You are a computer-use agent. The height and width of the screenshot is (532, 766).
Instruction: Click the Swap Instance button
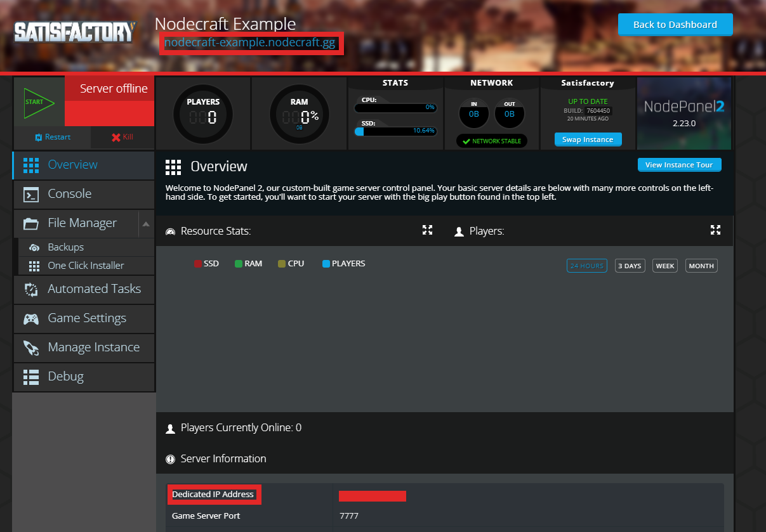[588, 139]
